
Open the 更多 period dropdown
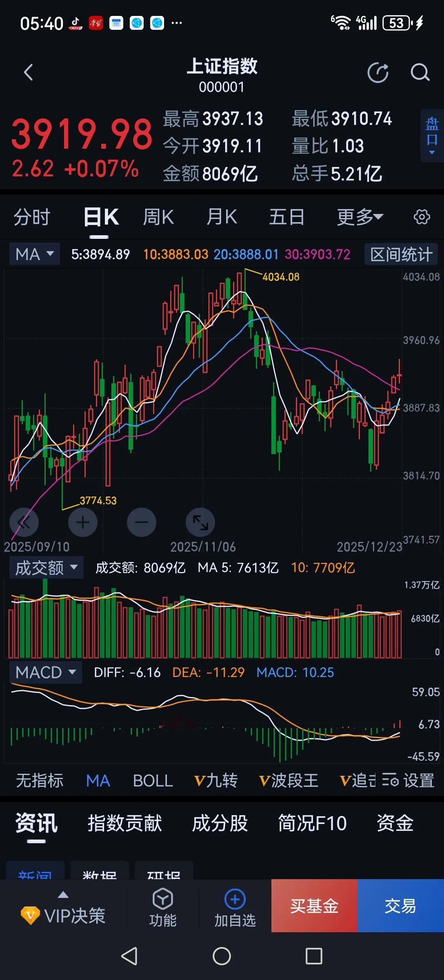(x=360, y=217)
